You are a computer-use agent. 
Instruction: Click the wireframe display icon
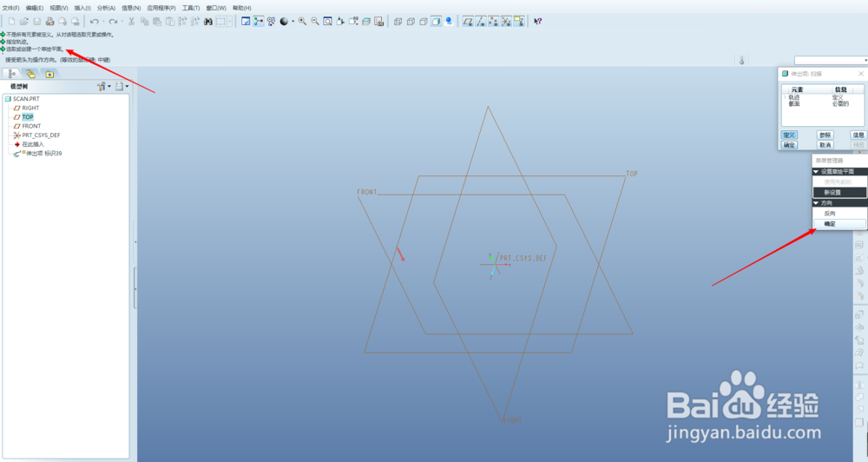pos(398,21)
